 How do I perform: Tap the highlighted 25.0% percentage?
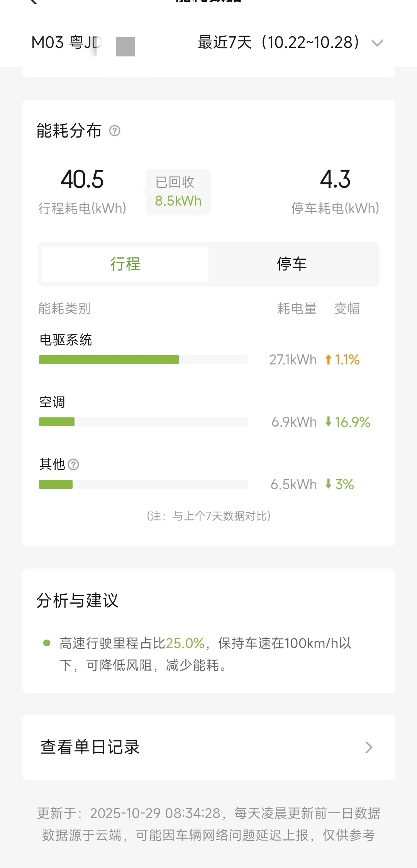[185, 643]
